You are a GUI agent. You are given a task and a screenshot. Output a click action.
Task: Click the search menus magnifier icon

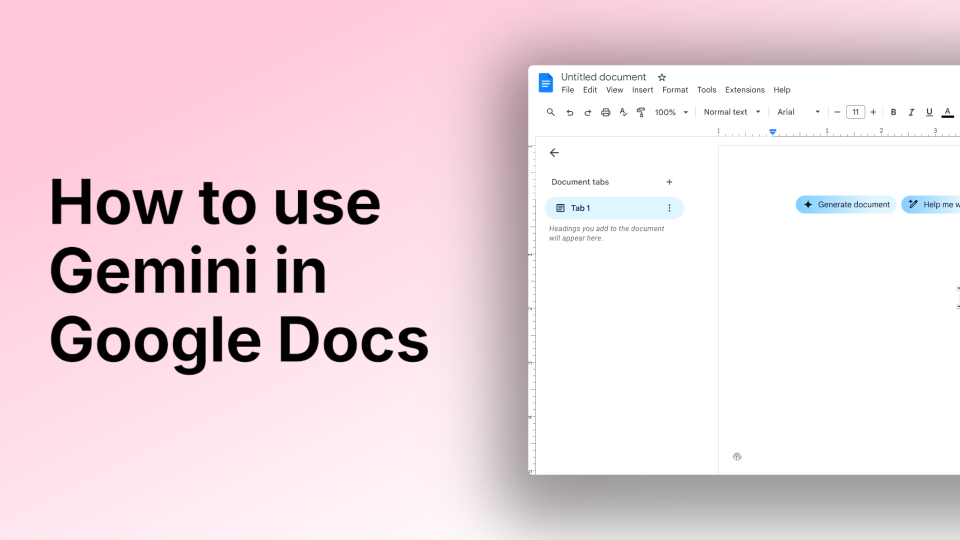click(550, 112)
